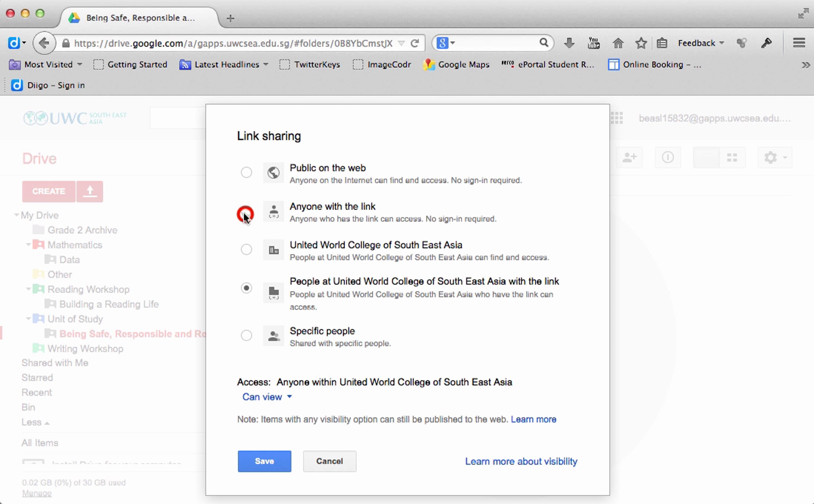Click the URL address bar field
814x504 pixels.
coord(233,43)
